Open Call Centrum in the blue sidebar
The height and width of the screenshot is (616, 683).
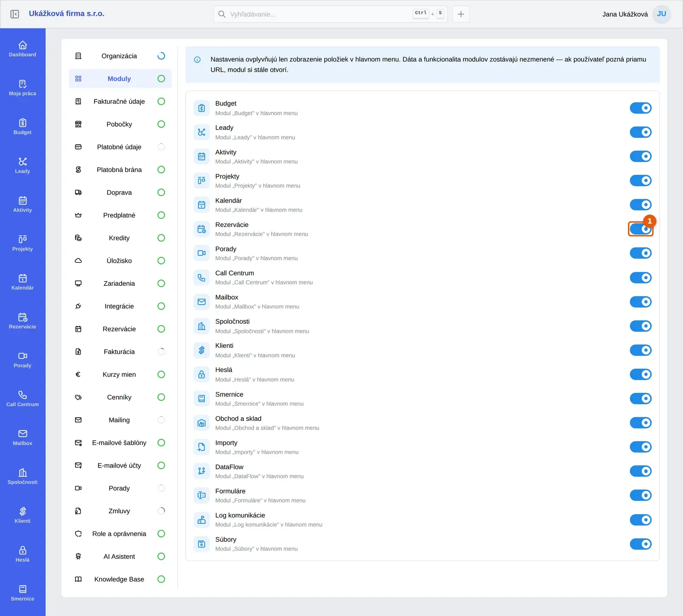[23, 398]
